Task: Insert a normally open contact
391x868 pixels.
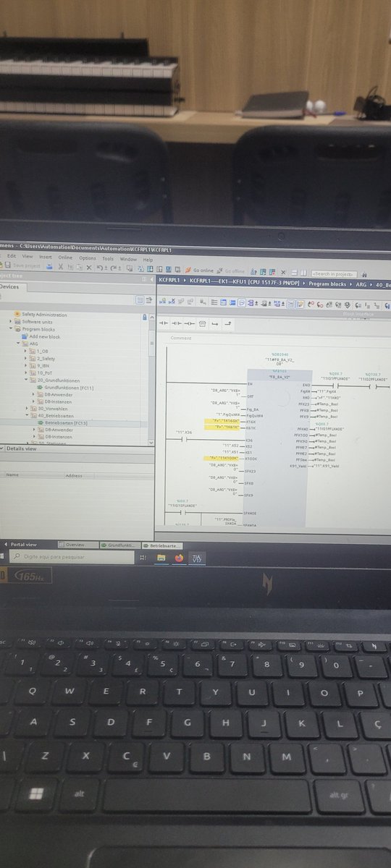Action: pos(164,323)
